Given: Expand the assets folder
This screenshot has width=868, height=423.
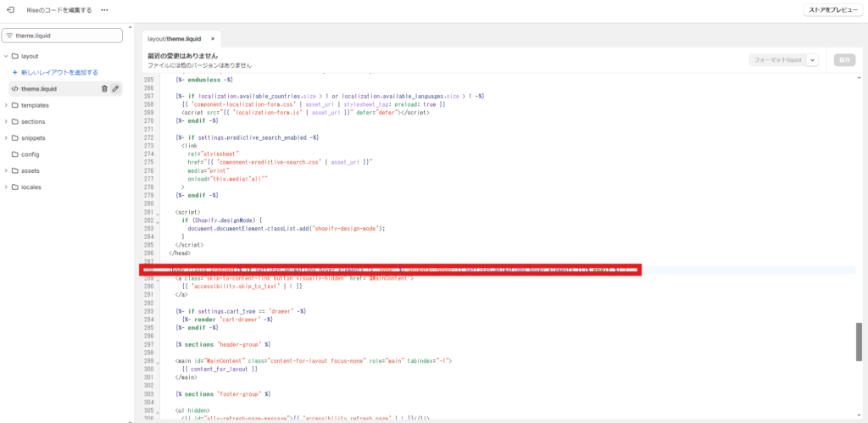Looking at the screenshot, I should (x=6, y=170).
